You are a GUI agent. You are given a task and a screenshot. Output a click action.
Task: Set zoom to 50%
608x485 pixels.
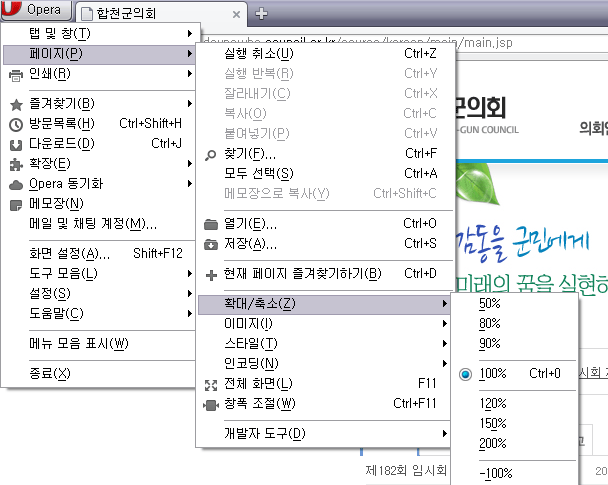(515, 304)
